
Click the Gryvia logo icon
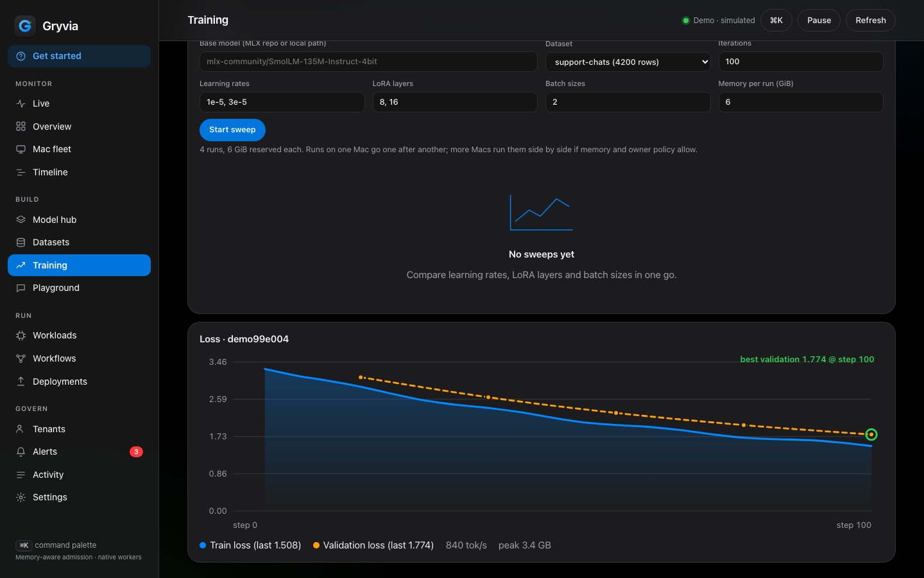(25, 26)
